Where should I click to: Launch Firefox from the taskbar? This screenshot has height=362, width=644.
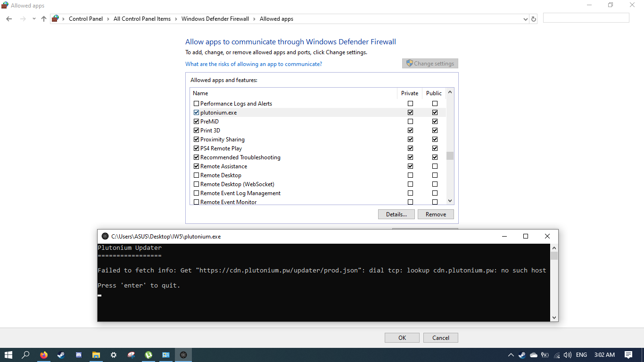point(44,355)
